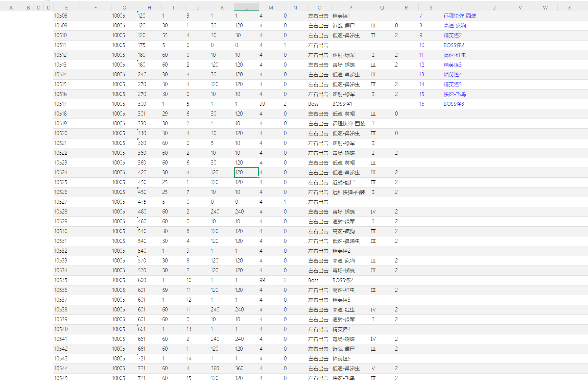Click the blue 高速-疯狗 link
This screenshot has height=380, width=588.
pos(455,26)
